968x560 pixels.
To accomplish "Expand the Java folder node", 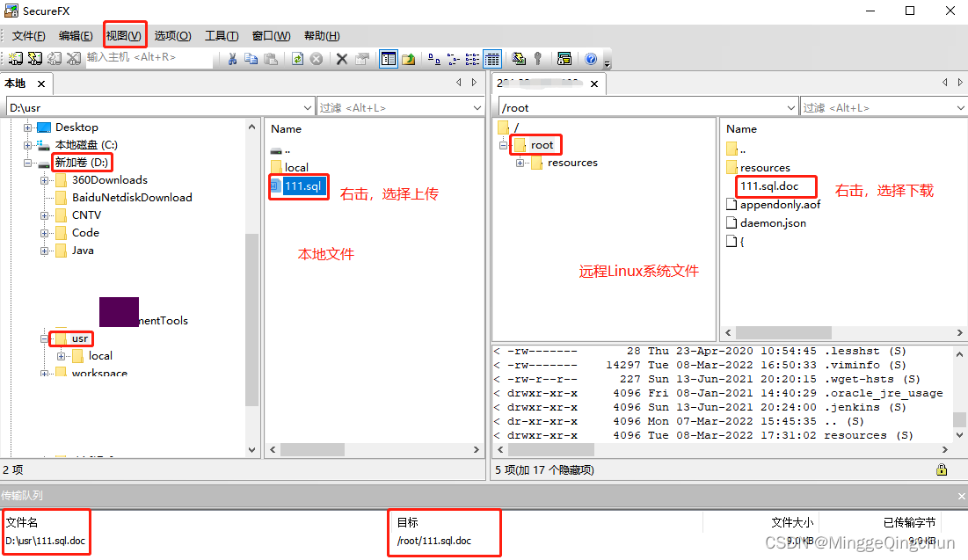I will pos(44,251).
